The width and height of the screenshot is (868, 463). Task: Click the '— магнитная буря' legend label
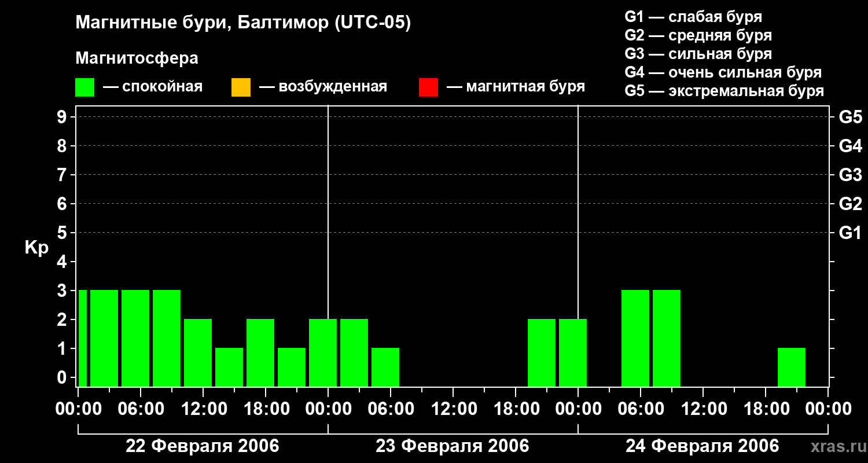click(x=516, y=87)
